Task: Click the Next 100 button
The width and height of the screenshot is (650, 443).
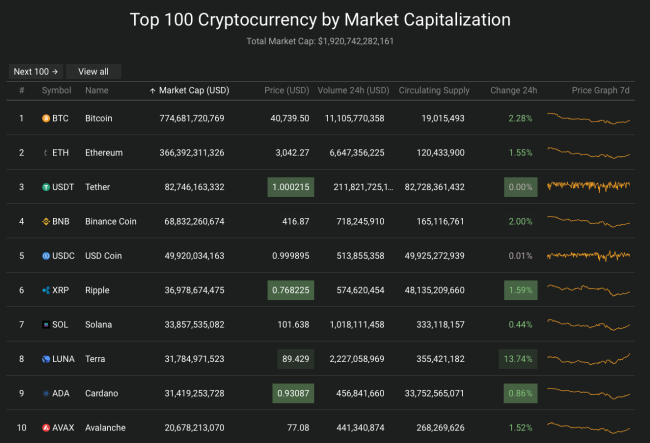Action: tap(36, 72)
